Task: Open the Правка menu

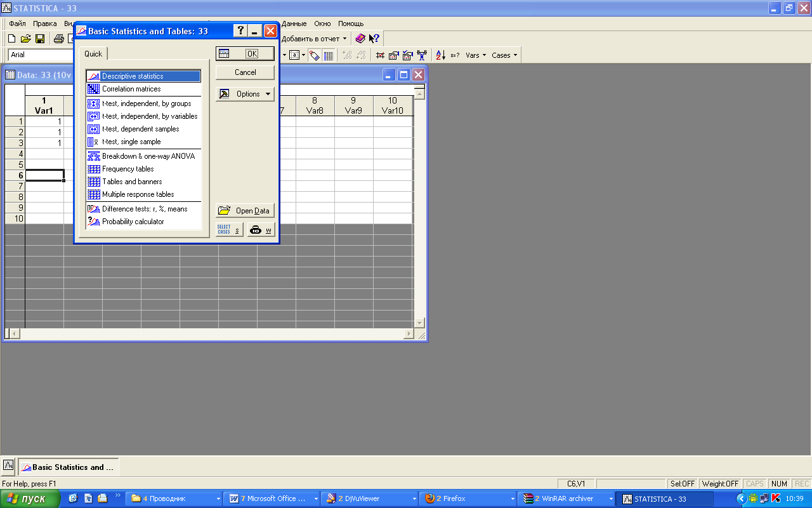Action: [x=45, y=23]
